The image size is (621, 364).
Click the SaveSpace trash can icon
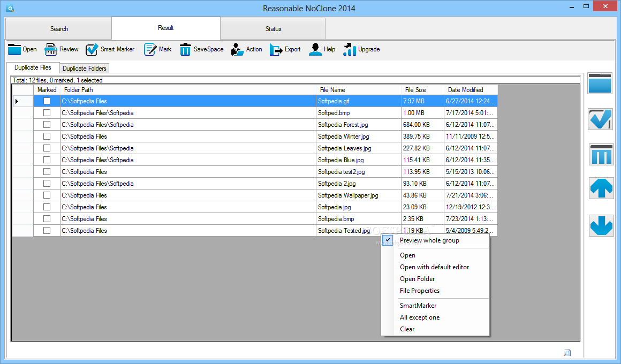185,49
